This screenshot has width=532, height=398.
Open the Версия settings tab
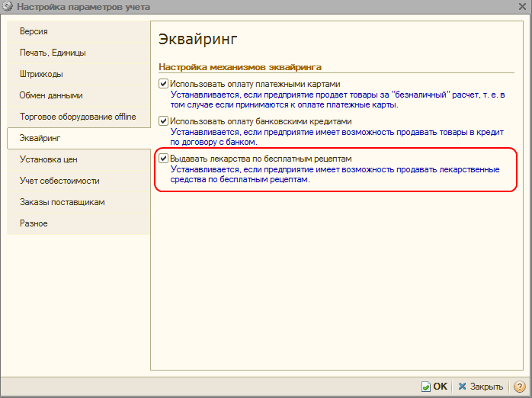coord(34,31)
